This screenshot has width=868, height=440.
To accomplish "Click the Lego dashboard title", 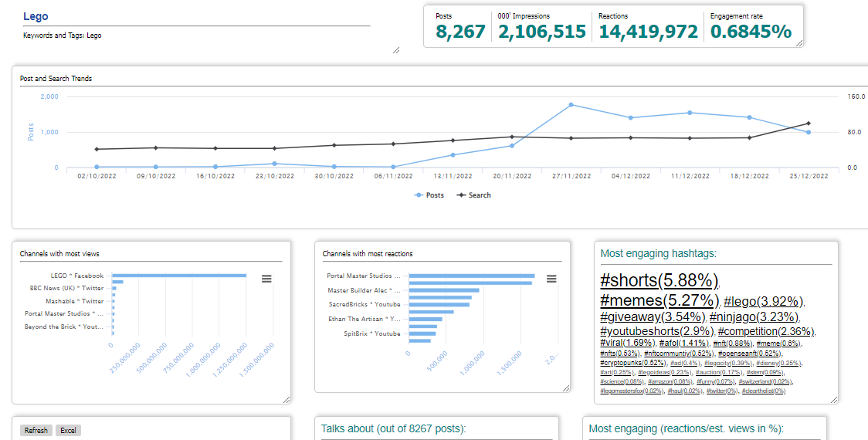I will point(36,17).
